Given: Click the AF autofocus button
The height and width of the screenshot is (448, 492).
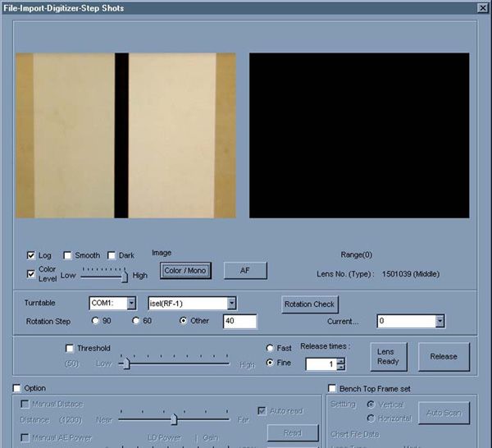Looking at the screenshot, I should pyautogui.click(x=245, y=270).
